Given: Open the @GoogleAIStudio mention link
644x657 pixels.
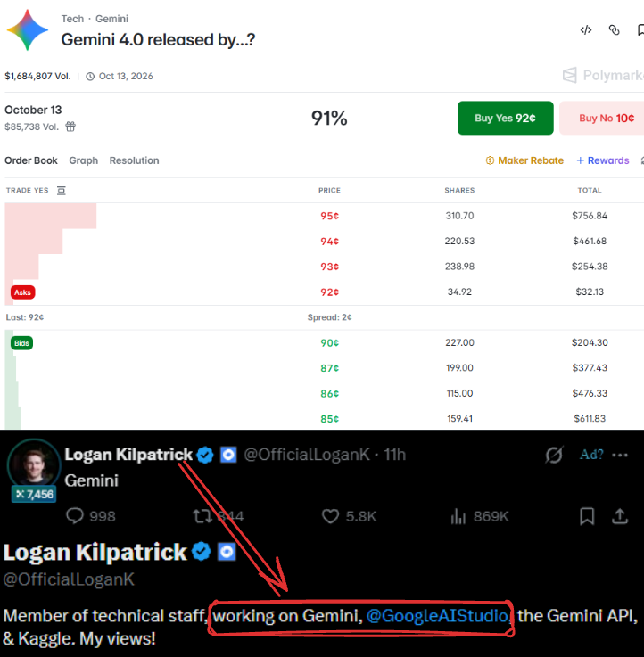Looking at the screenshot, I should coord(438,616).
